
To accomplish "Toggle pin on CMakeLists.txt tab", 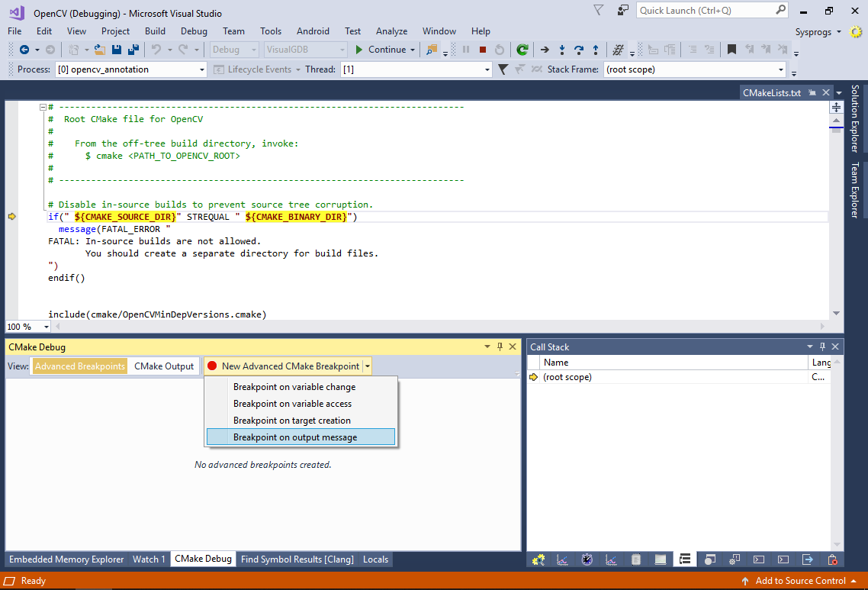I will tap(812, 92).
